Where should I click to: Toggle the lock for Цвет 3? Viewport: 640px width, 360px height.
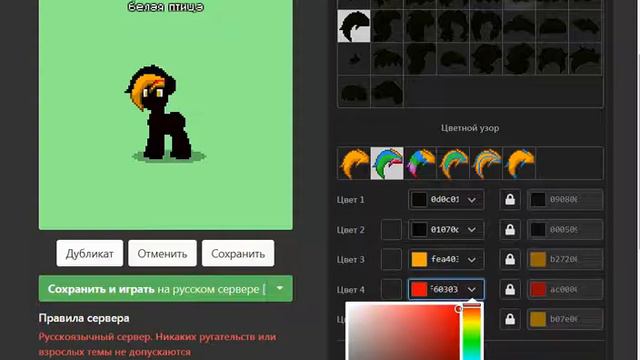click(510, 259)
